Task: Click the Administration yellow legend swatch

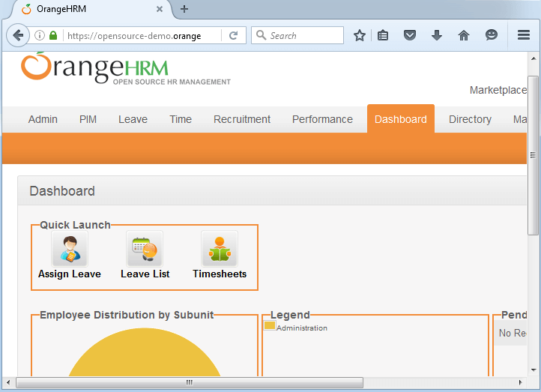Action: [270, 325]
